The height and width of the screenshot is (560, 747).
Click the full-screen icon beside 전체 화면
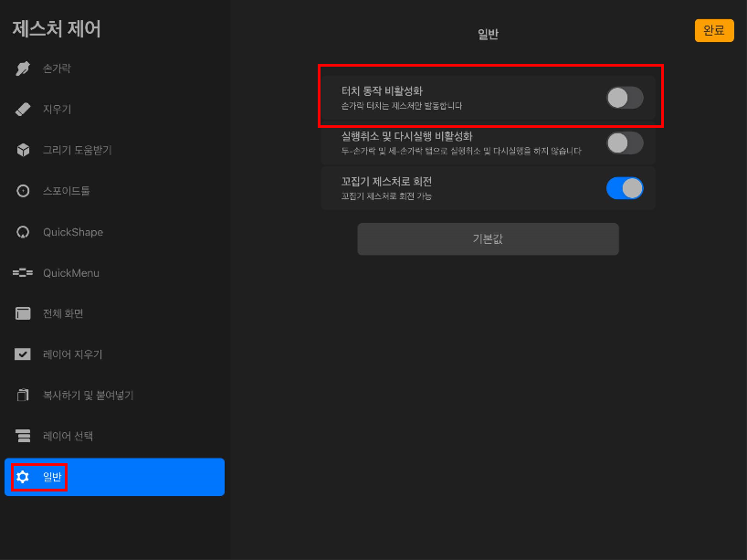23,313
